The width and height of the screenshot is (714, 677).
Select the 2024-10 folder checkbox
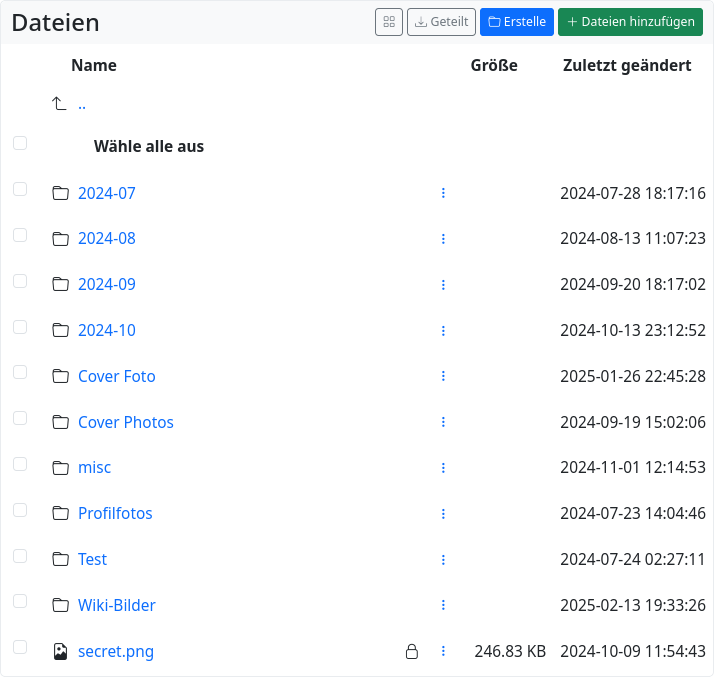tap(20, 327)
